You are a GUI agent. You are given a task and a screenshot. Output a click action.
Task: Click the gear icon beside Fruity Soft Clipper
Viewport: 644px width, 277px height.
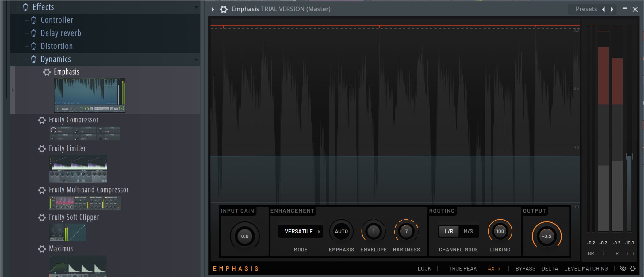click(x=42, y=217)
